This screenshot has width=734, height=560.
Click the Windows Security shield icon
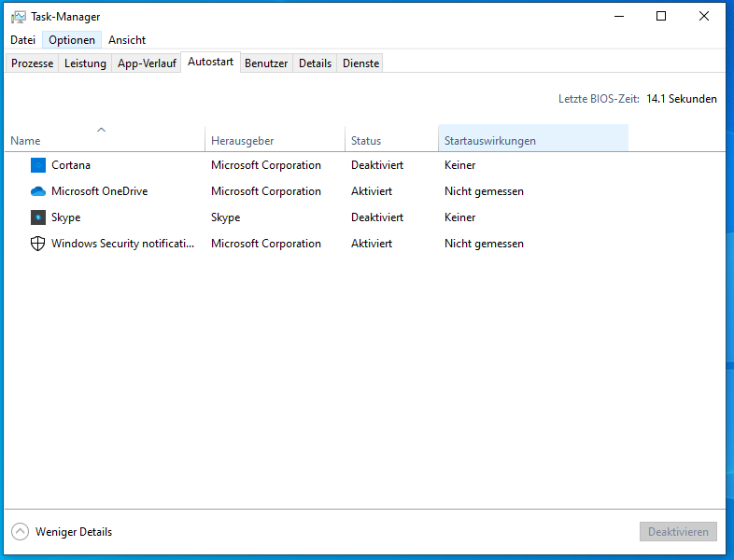tap(38, 244)
